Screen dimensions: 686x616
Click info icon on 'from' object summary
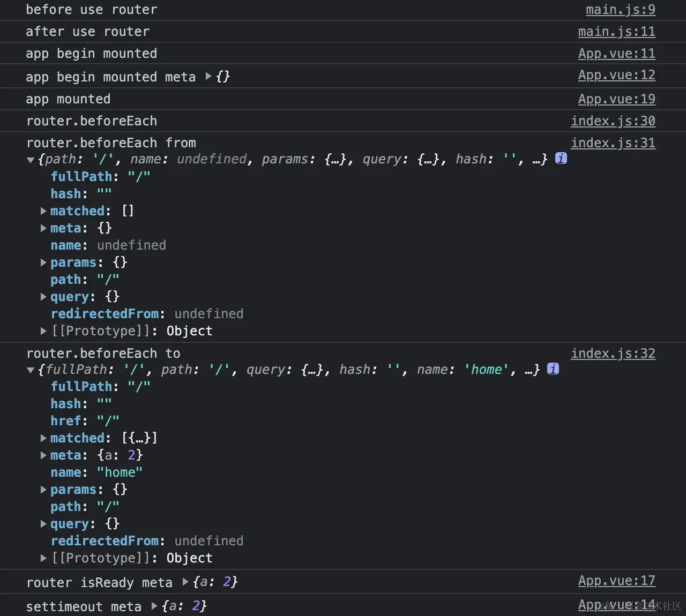(561, 159)
